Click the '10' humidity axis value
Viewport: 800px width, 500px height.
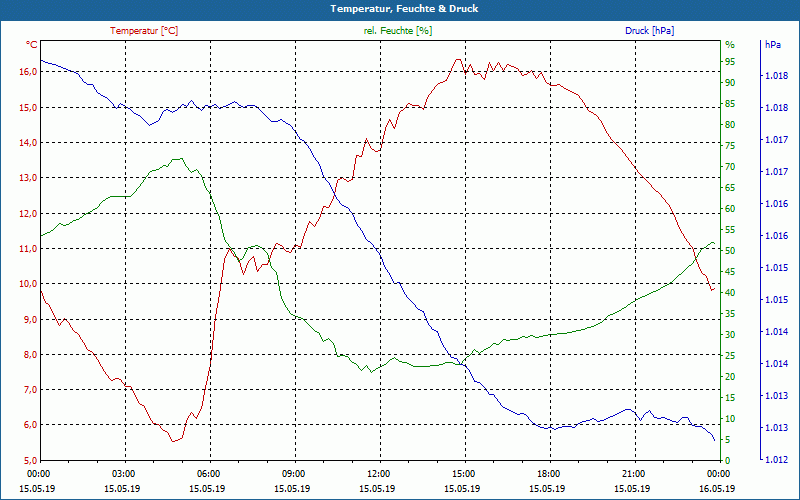point(730,418)
